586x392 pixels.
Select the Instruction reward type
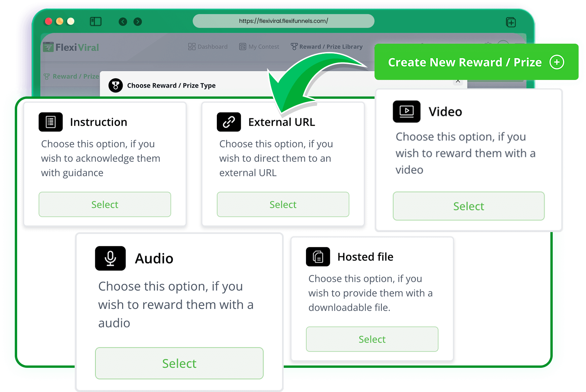105,205
